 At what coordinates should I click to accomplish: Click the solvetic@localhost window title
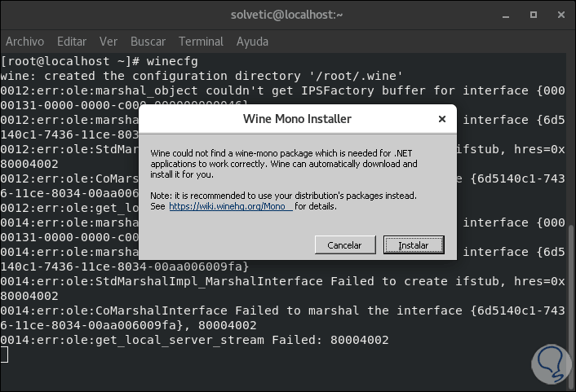[x=288, y=13]
